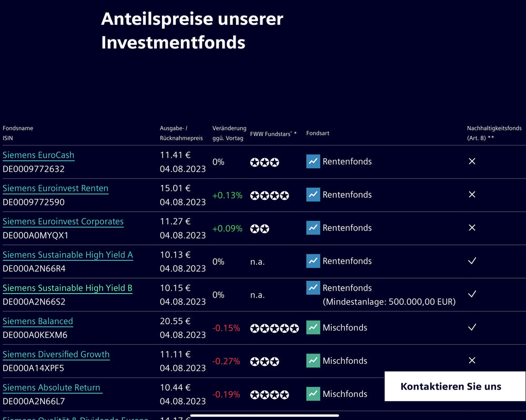526x420 pixels.
Task: Click the Mischfonds icon for Siemens Balanced
Action: tap(313, 327)
